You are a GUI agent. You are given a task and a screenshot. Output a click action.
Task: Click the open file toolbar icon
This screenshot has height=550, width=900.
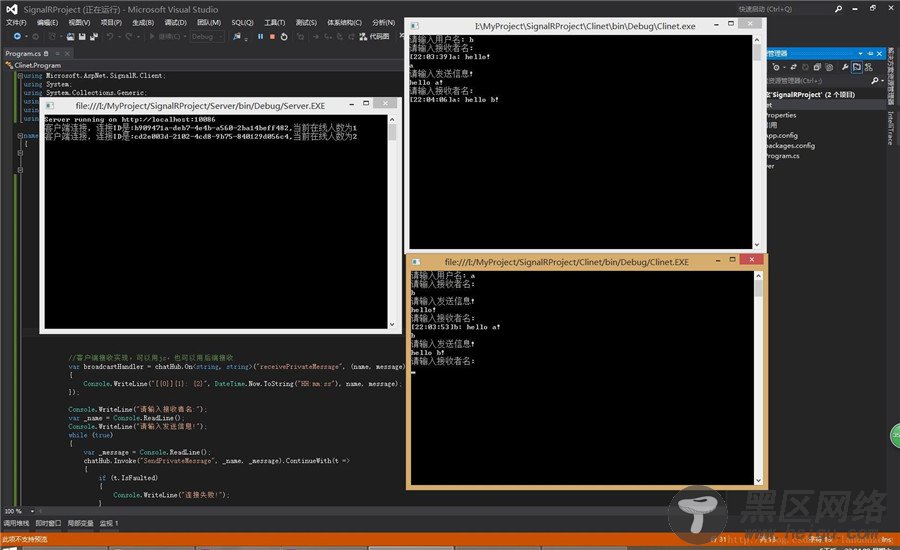click(70, 36)
